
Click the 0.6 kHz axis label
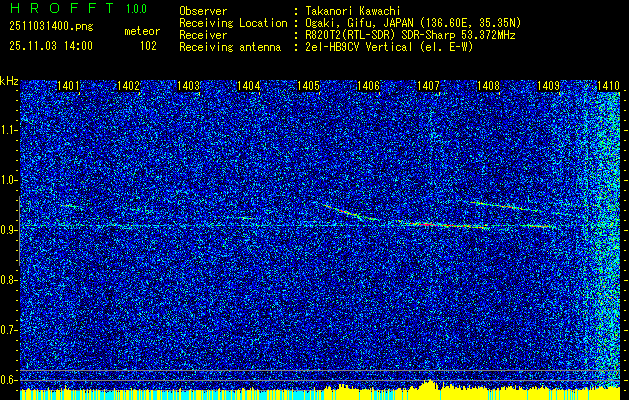pos(8,380)
